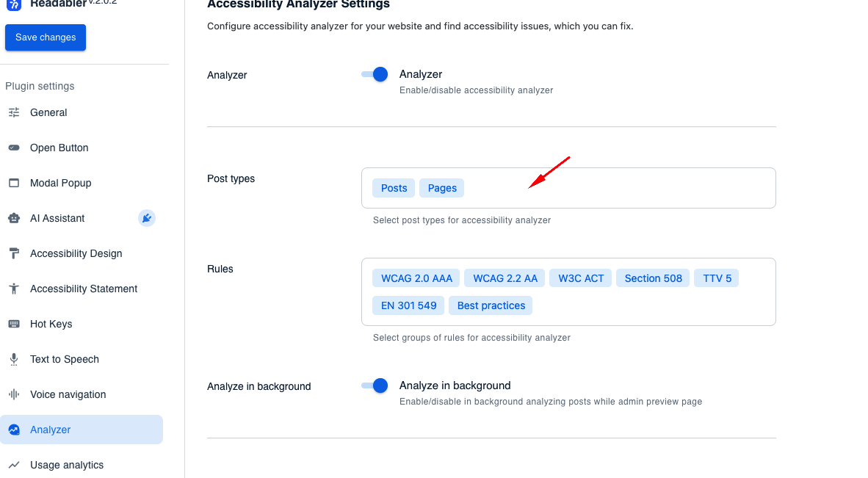Disable the Analyzer toggle switch

375,74
